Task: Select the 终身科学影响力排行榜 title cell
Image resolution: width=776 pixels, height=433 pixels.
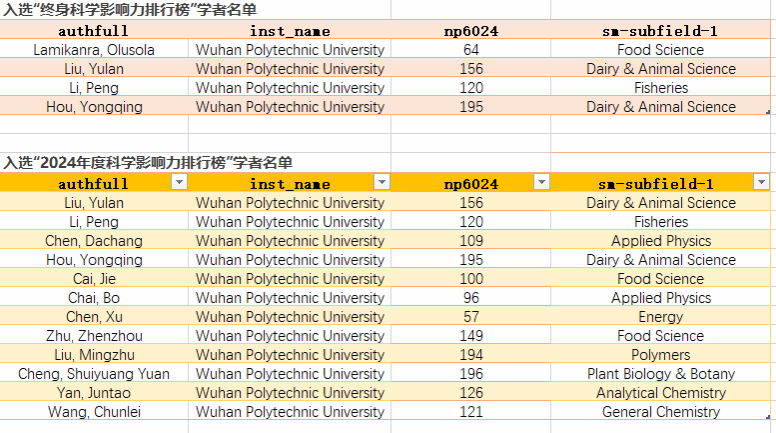Action: (x=130, y=10)
